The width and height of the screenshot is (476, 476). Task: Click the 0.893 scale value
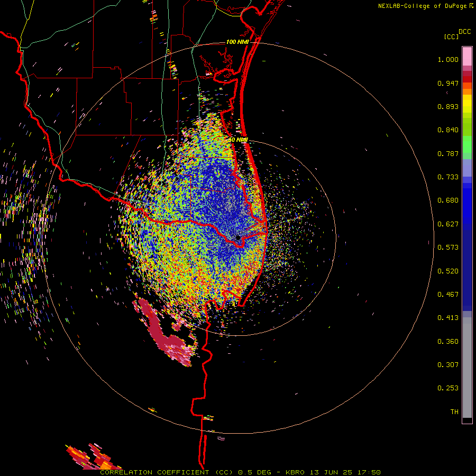pos(448,106)
